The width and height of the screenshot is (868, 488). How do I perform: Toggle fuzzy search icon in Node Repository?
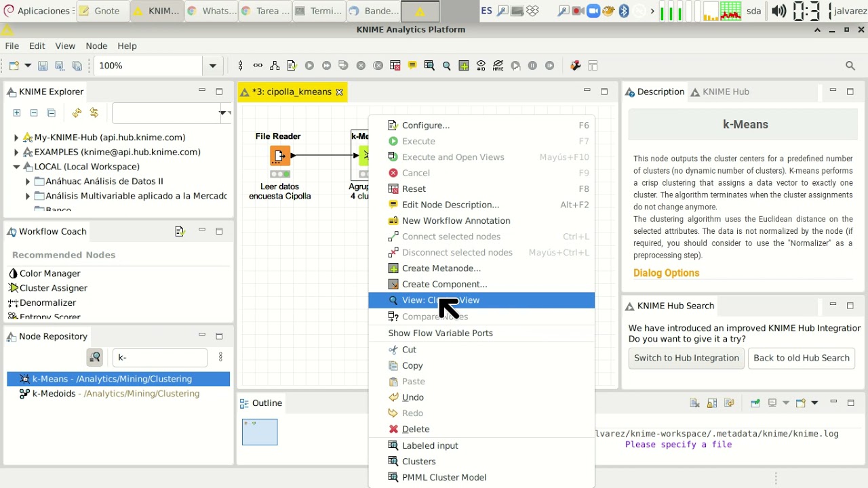[x=95, y=357]
